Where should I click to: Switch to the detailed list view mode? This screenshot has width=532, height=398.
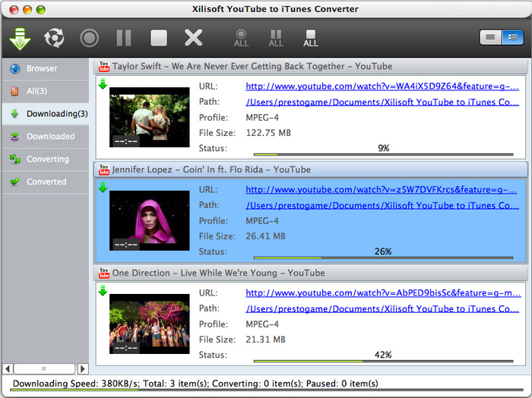coord(512,37)
